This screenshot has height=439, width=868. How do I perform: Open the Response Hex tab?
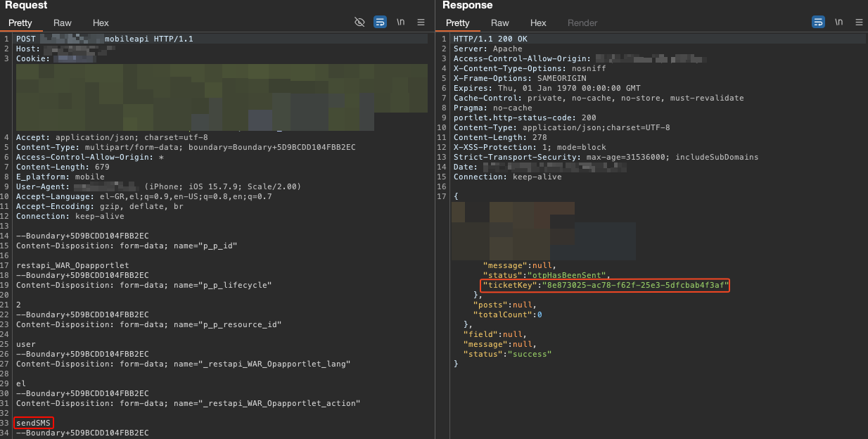pos(538,23)
